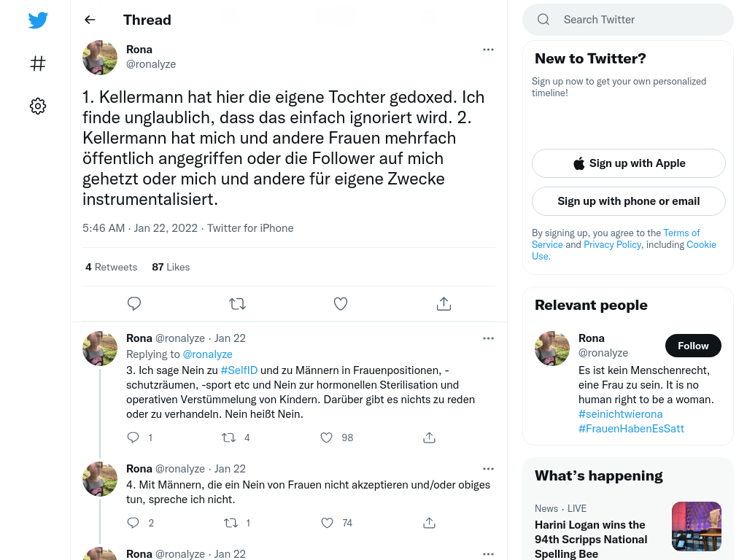Open more options on main tweet
Image resolution: width=747 pixels, height=560 pixels.
click(488, 50)
